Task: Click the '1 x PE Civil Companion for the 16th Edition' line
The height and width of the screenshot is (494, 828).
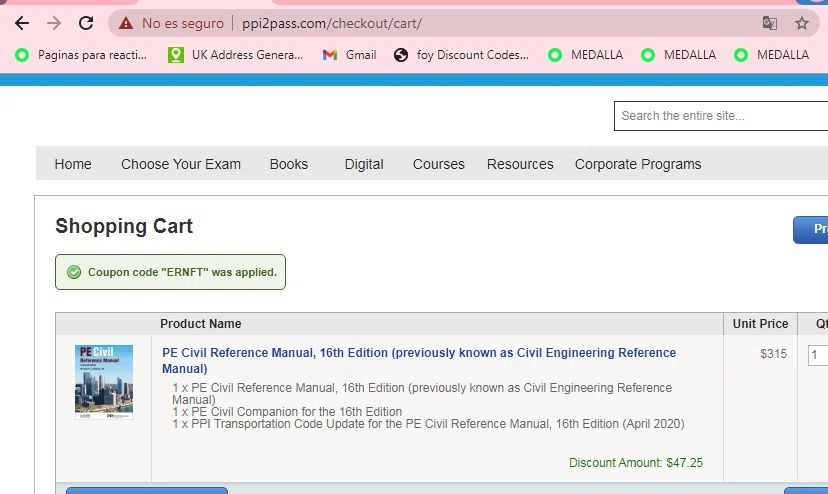Action: pyautogui.click(x=287, y=412)
